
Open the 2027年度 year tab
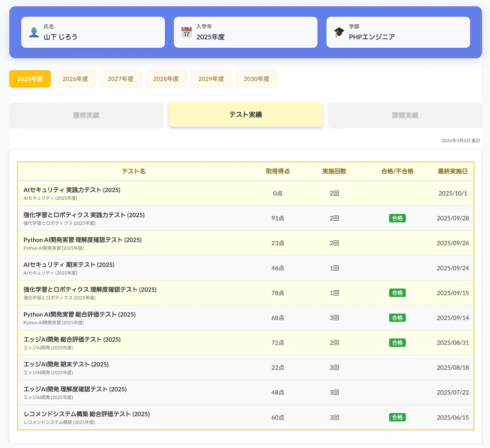[121, 79]
